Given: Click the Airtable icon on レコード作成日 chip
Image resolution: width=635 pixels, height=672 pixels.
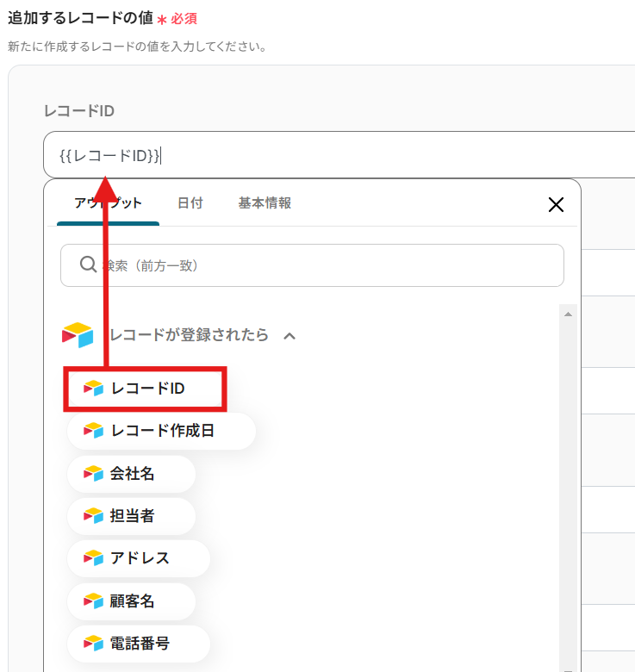Looking at the screenshot, I should click(93, 430).
